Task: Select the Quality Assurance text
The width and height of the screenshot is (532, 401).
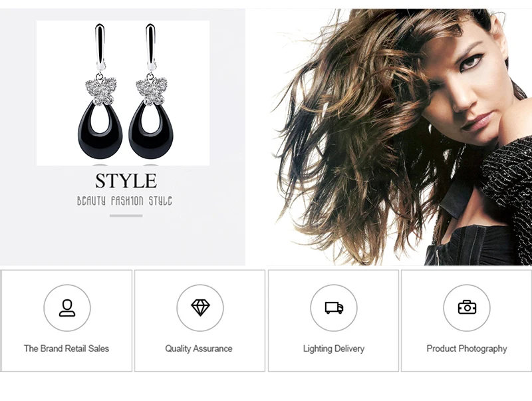Action: [199, 348]
